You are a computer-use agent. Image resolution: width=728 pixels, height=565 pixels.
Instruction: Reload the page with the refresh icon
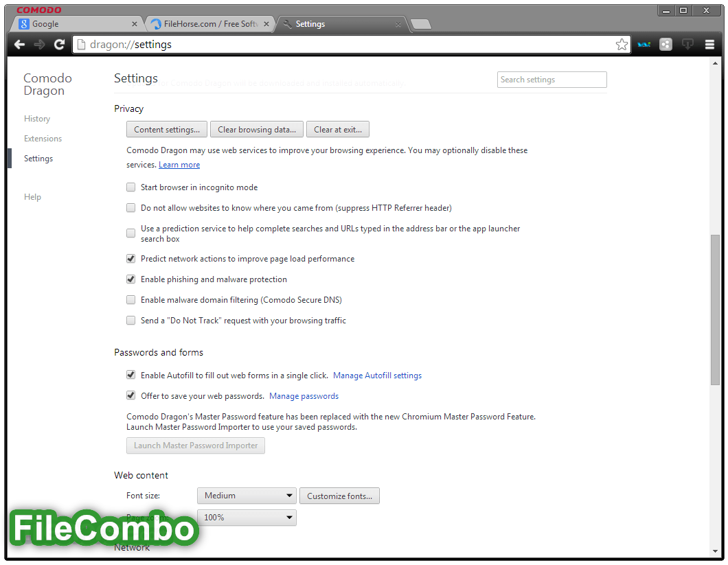pyautogui.click(x=60, y=45)
